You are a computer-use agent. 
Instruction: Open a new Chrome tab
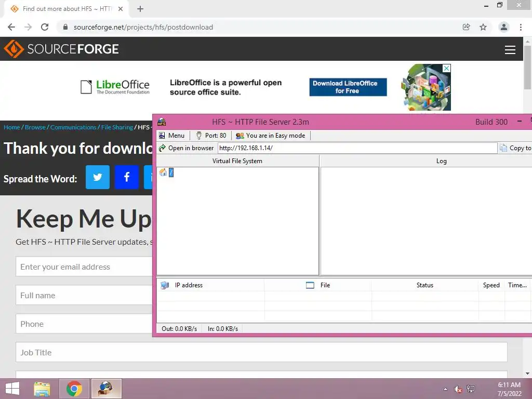140,9
